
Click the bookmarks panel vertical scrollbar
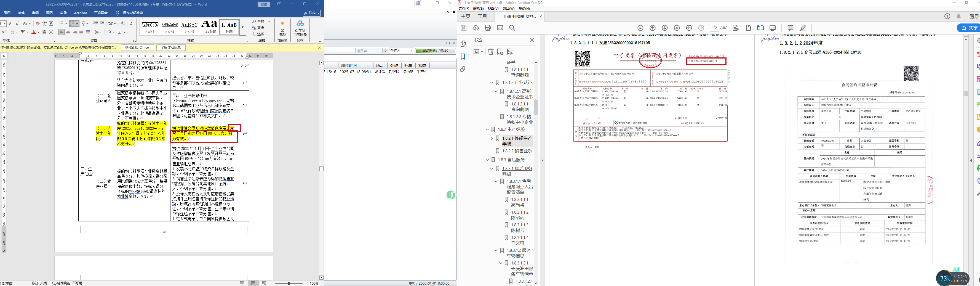(536, 107)
